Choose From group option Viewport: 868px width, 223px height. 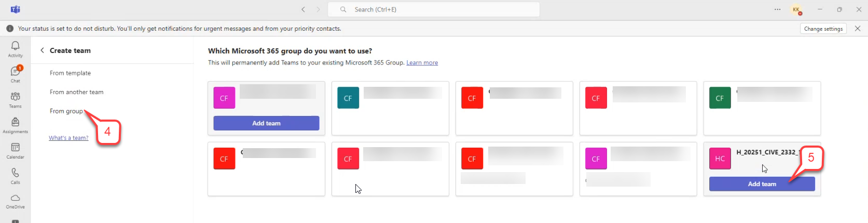point(66,111)
